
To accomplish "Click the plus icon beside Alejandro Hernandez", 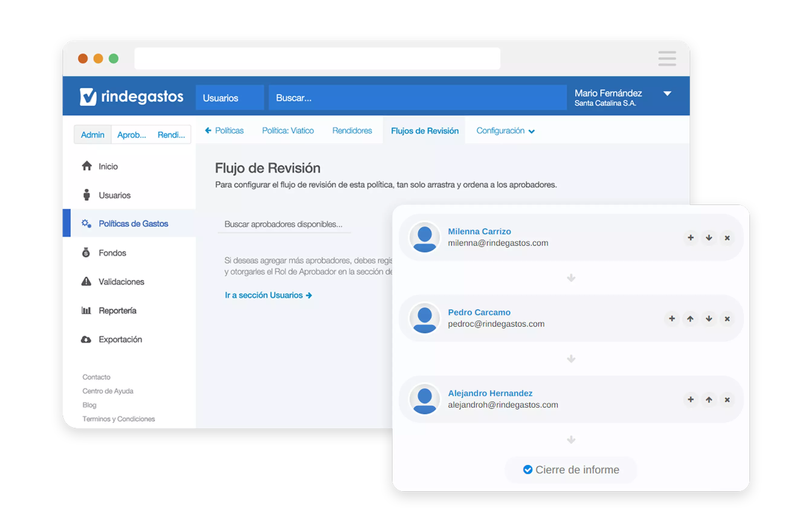I will 690,399.
